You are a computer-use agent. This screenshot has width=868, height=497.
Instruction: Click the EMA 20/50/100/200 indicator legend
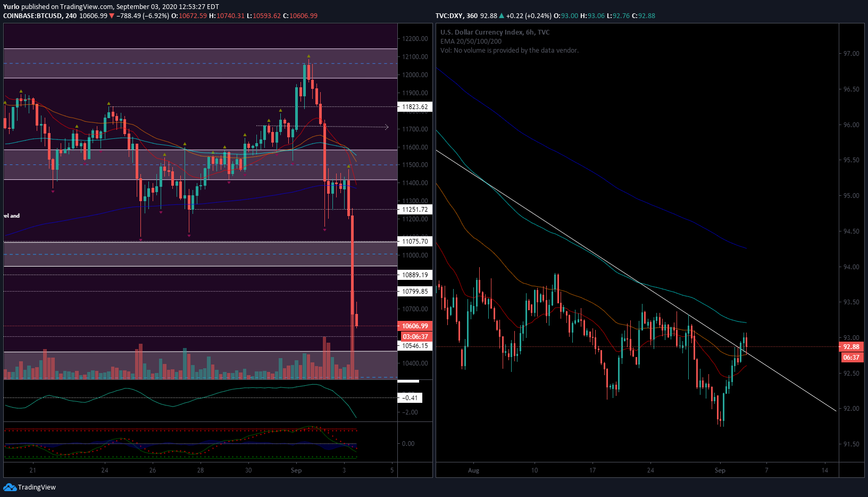pos(471,41)
